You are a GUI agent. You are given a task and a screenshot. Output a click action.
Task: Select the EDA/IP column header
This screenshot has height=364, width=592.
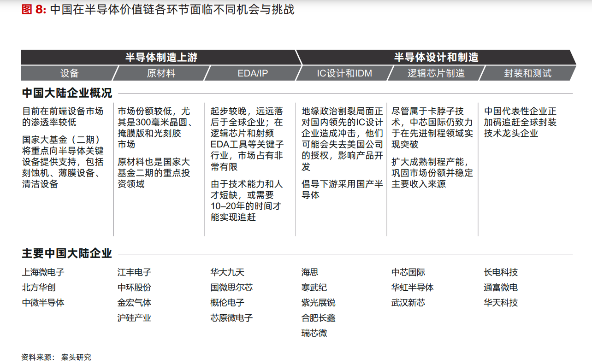click(x=253, y=73)
